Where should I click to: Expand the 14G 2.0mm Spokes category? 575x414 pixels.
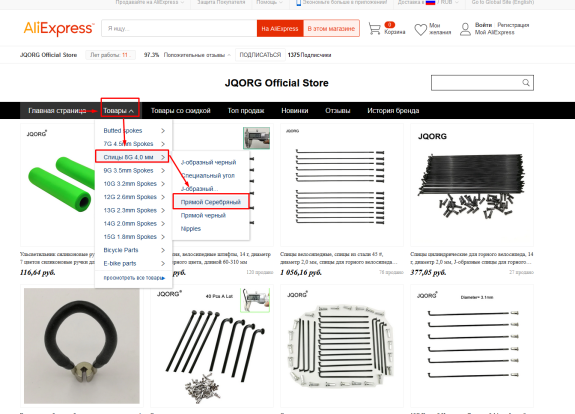[133, 224]
